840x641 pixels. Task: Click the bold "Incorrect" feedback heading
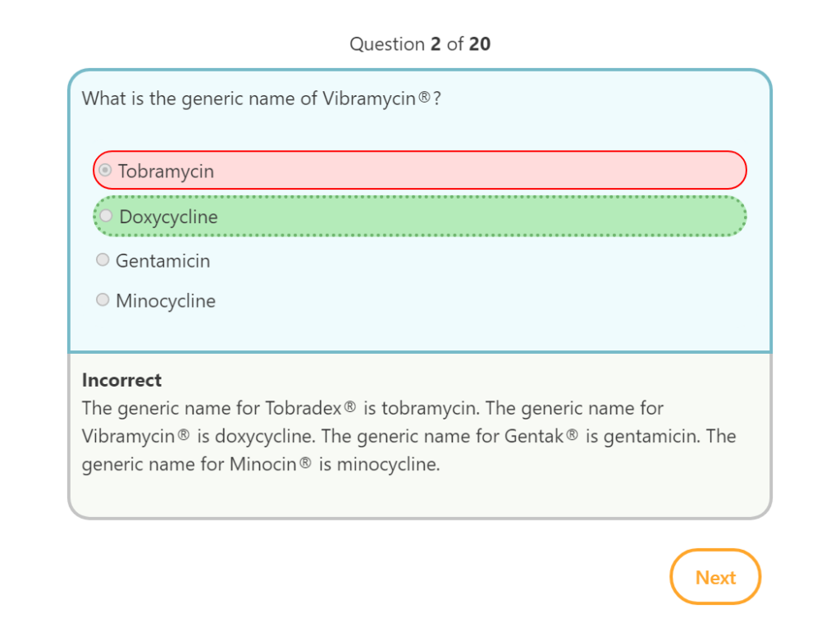click(121, 380)
